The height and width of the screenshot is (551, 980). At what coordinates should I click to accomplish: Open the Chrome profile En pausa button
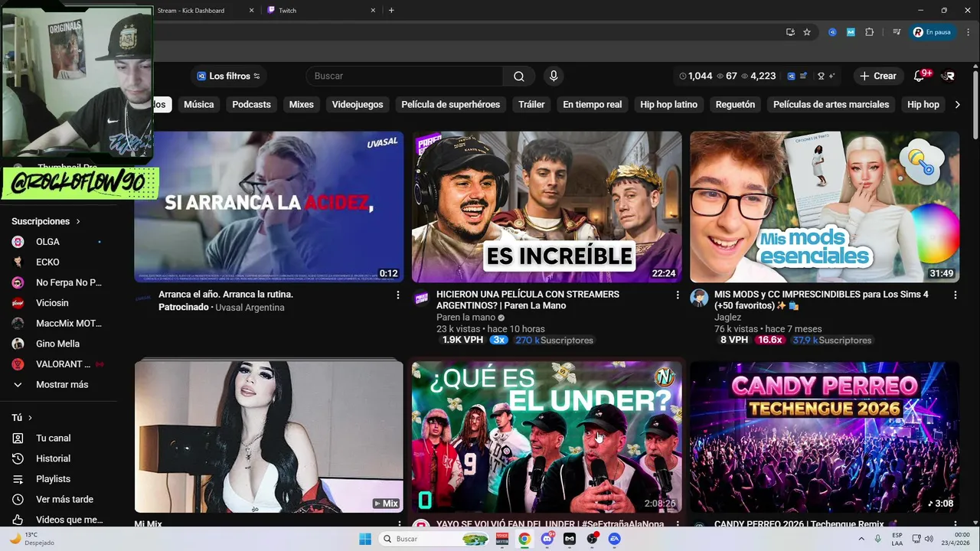click(932, 32)
